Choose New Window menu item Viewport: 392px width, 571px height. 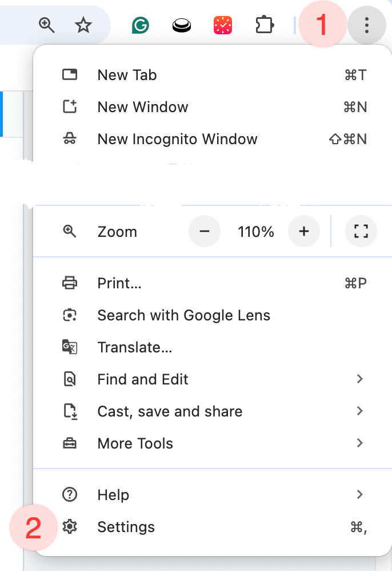(143, 107)
